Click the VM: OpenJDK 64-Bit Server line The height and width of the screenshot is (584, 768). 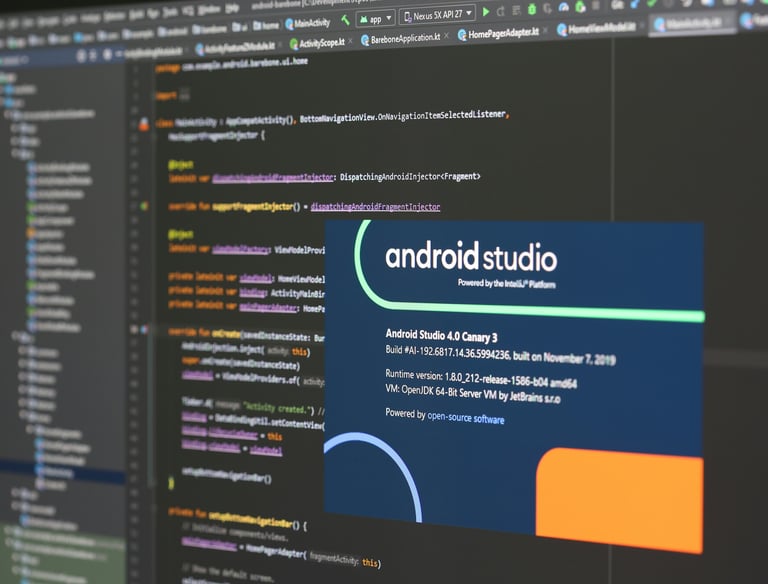473,393
